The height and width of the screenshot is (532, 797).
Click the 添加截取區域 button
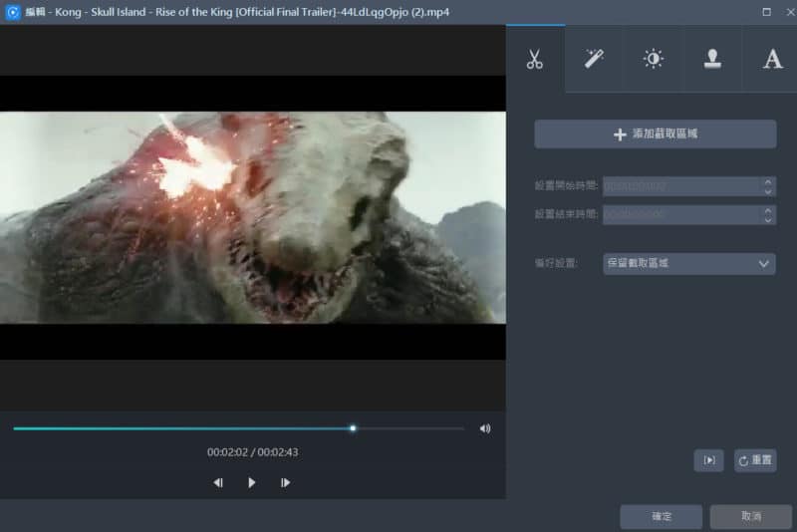[656, 134]
